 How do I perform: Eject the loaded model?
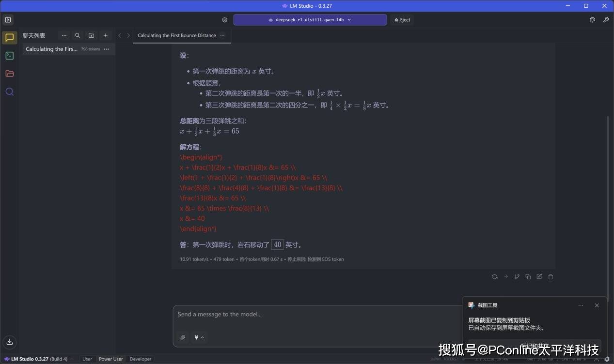click(x=402, y=20)
